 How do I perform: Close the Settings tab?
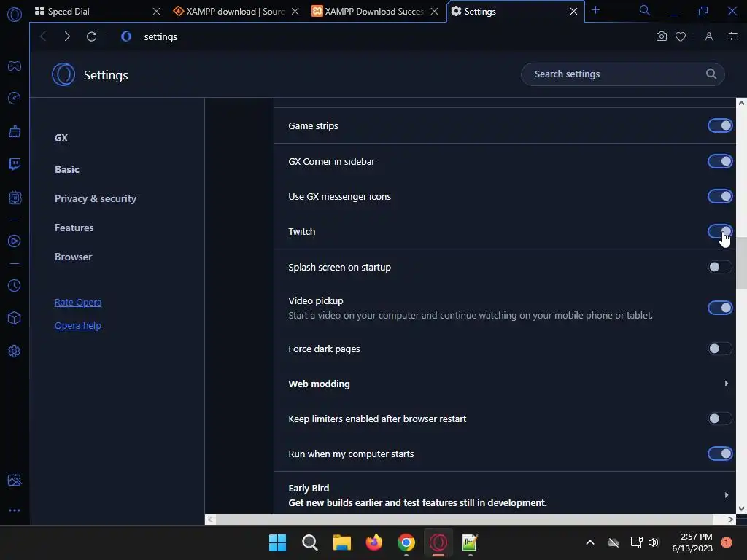(573, 11)
